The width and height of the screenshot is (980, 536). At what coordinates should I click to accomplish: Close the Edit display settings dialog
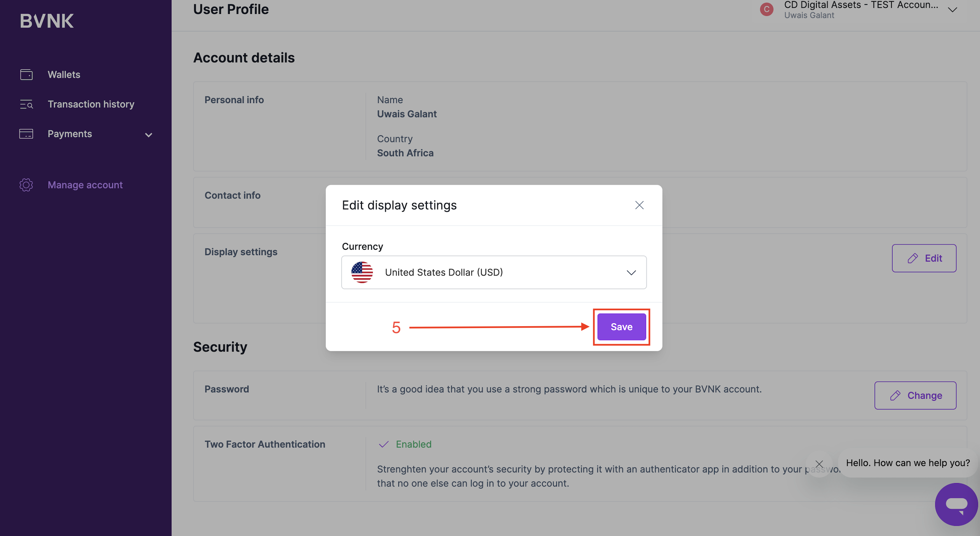[x=639, y=205]
